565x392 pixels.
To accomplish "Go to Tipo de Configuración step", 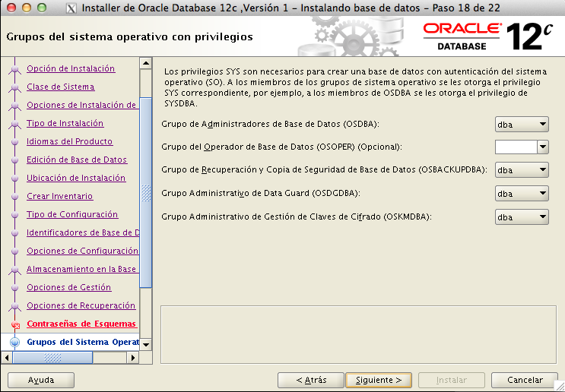I will pos(72,214).
